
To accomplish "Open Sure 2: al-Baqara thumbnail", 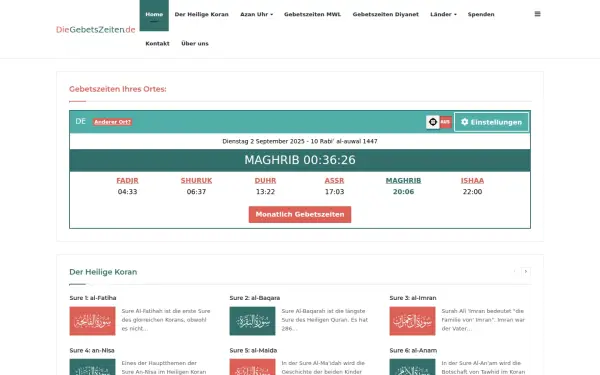I will pos(252,321).
